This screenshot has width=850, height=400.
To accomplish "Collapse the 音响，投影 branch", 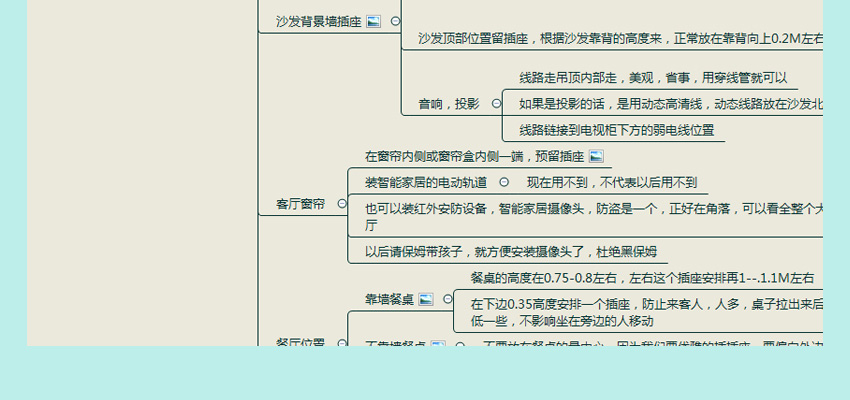I will click(x=496, y=104).
